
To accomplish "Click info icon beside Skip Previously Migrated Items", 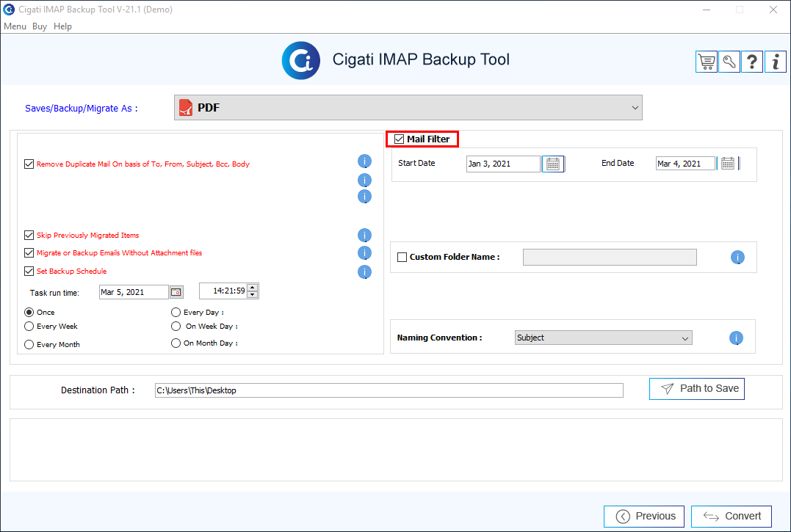I will 365,236.
